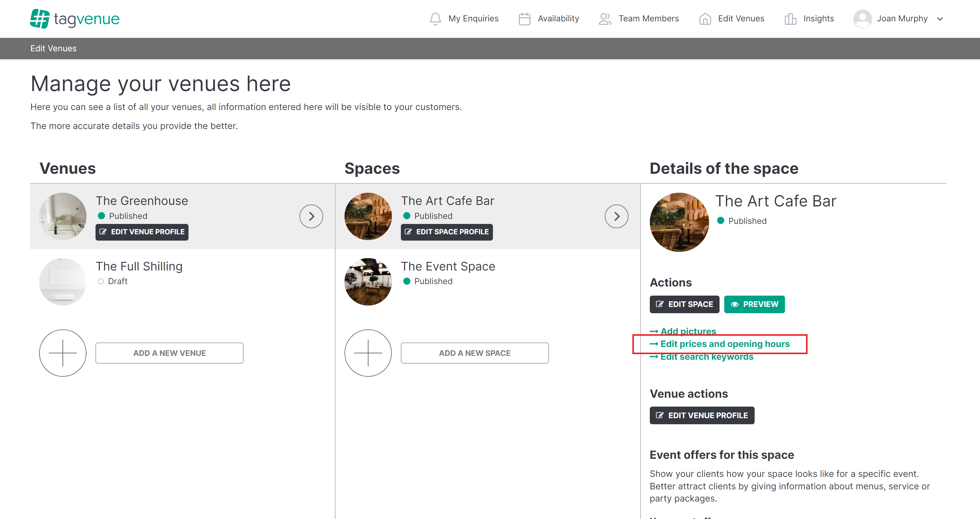
Task: Open Insights in the top navigation
Action: coord(818,19)
